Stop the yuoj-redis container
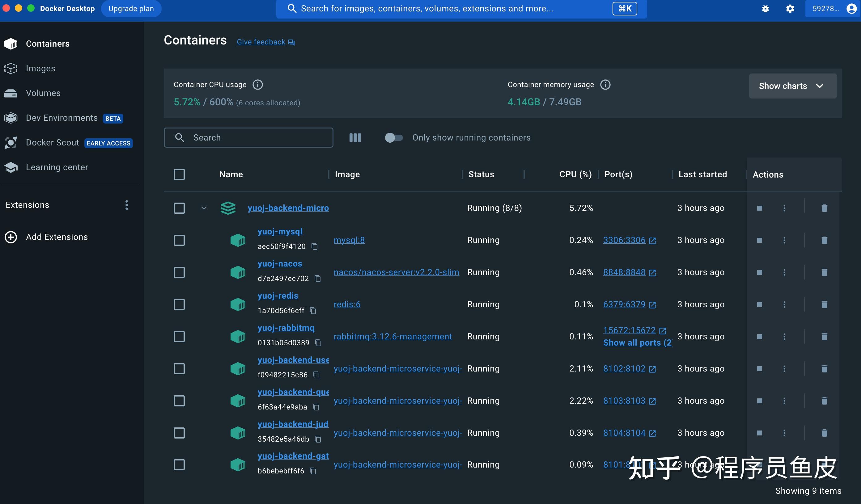This screenshot has width=861, height=504. (x=759, y=304)
